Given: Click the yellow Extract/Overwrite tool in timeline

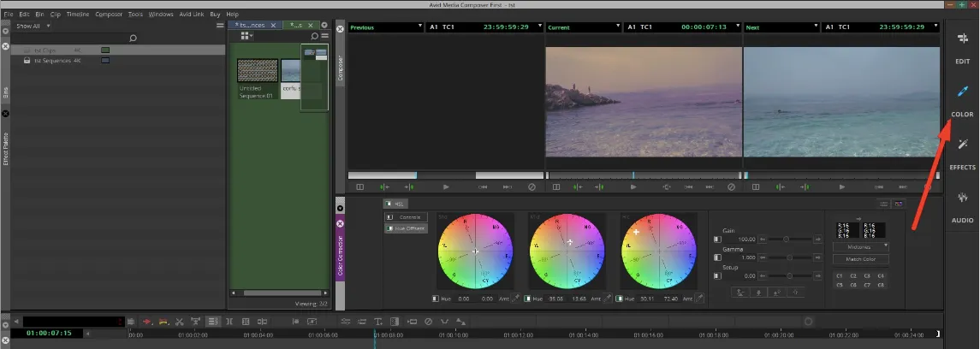Looking at the screenshot, I should point(163,322).
